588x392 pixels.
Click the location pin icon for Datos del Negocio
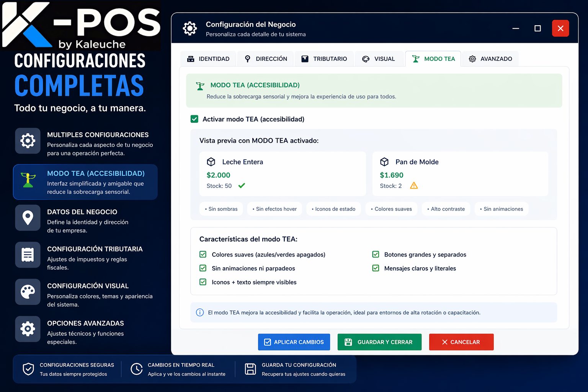click(28, 218)
